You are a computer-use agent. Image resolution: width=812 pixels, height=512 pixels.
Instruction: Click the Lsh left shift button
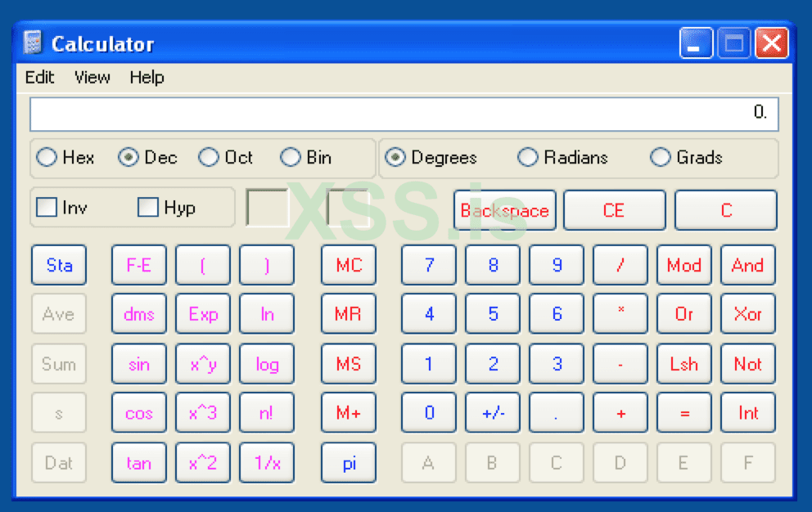[684, 364]
